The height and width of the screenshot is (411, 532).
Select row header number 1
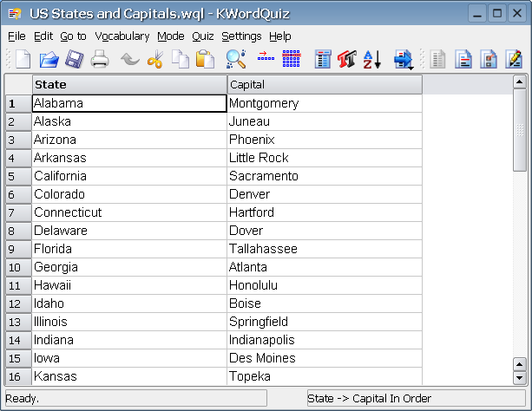point(19,103)
